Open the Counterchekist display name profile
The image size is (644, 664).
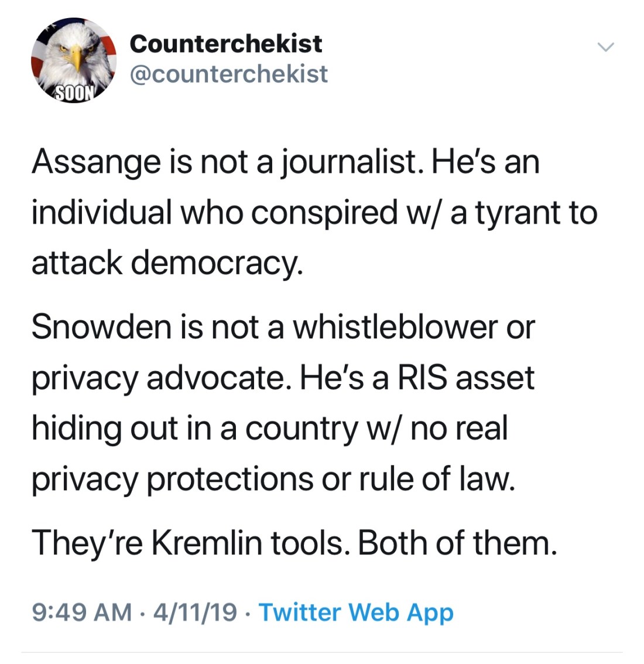click(225, 43)
